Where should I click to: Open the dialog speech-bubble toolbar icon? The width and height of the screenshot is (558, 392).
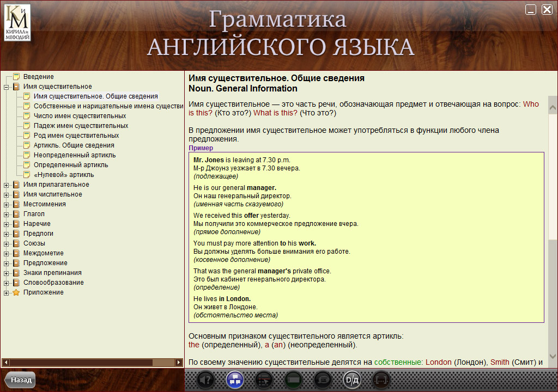(322, 380)
